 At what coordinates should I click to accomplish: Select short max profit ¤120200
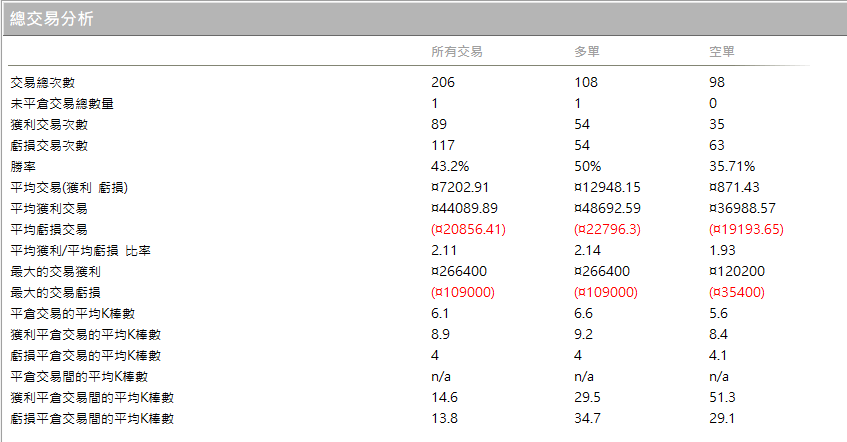[737, 271]
